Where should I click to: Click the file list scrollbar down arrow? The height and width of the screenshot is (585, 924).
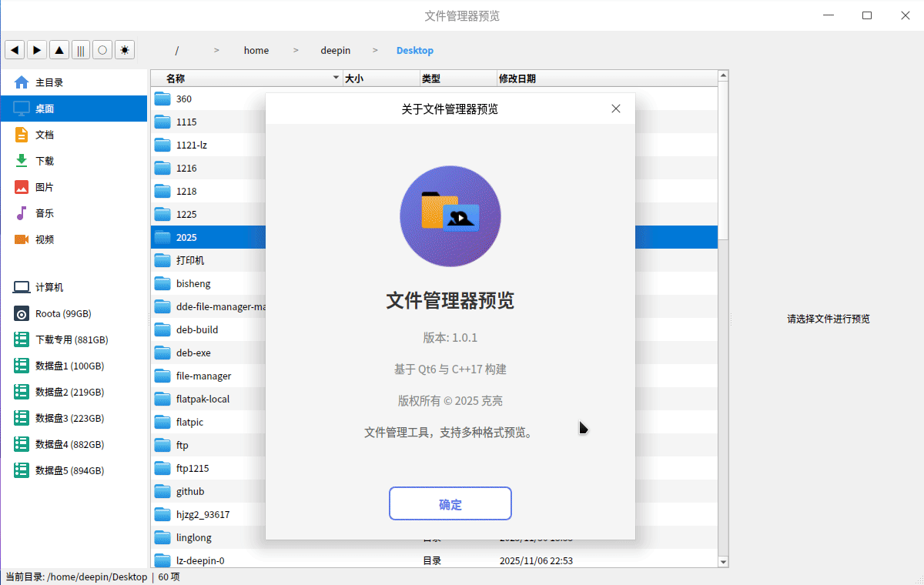(723, 563)
